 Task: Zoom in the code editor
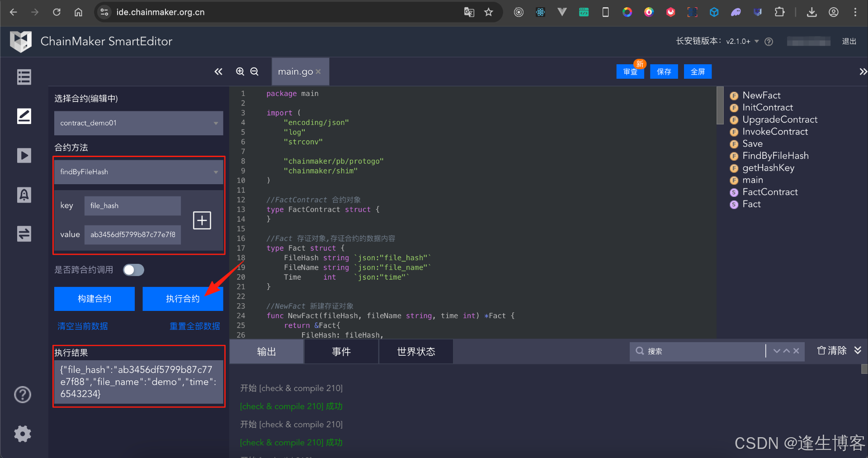pos(240,72)
